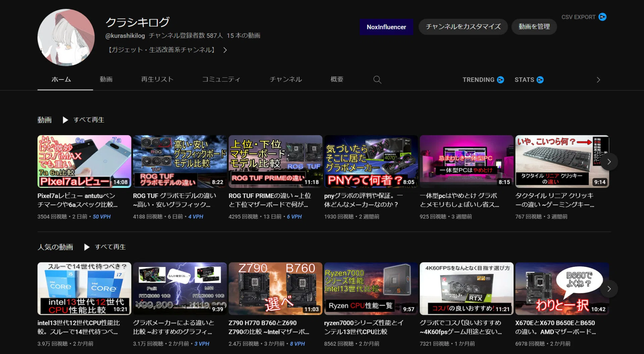Open the チャンネル tab
The height and width of the screenshot is (354, 644).
[285, 80]
